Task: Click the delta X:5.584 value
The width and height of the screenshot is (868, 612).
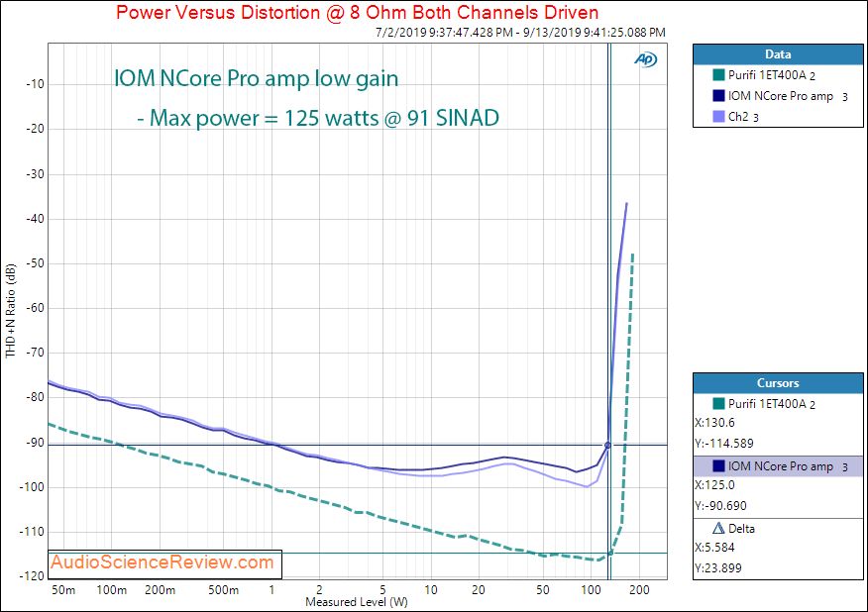Action: tap(714, 548)
